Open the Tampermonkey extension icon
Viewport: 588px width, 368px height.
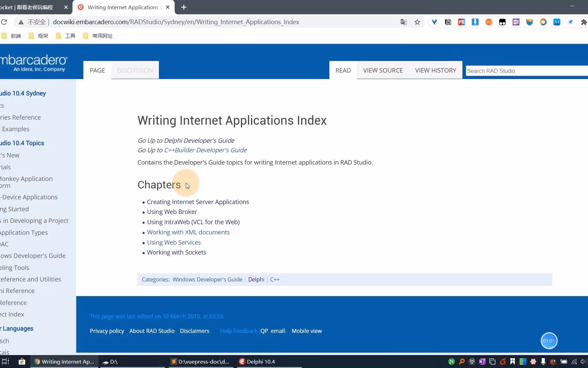click(502, 22)
